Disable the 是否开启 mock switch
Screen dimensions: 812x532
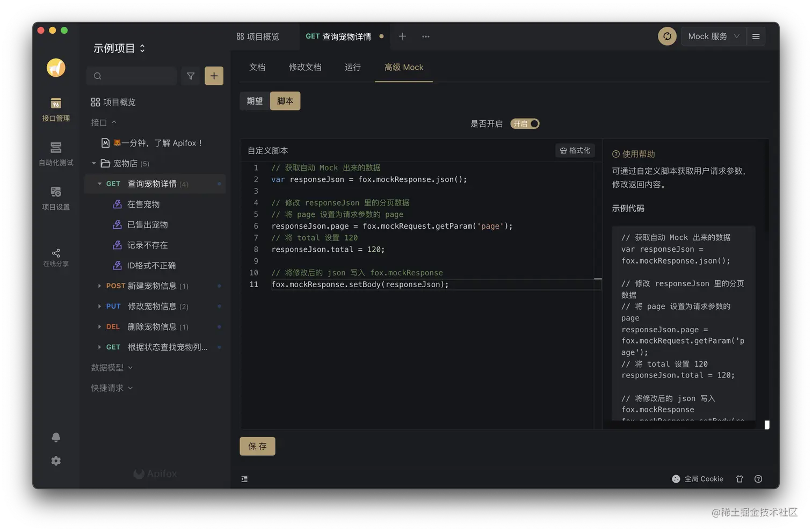524,123
